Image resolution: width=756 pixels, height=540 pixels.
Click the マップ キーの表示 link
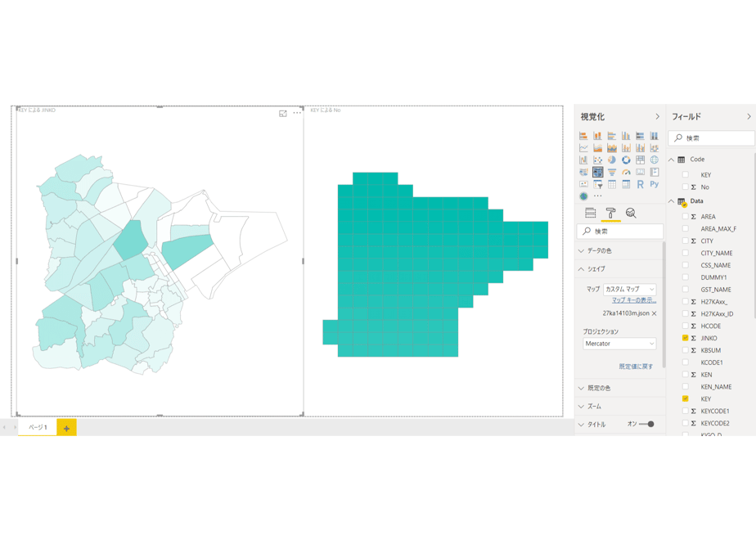634,300
